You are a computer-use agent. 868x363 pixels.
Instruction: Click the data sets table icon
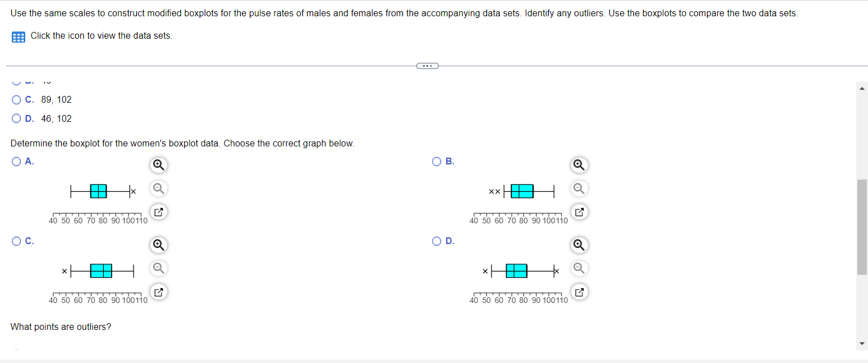click(x=17, y=36)
